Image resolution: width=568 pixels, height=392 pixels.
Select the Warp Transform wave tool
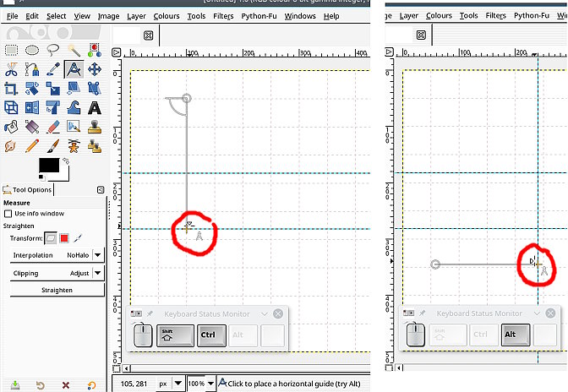(x=74, y=107)
